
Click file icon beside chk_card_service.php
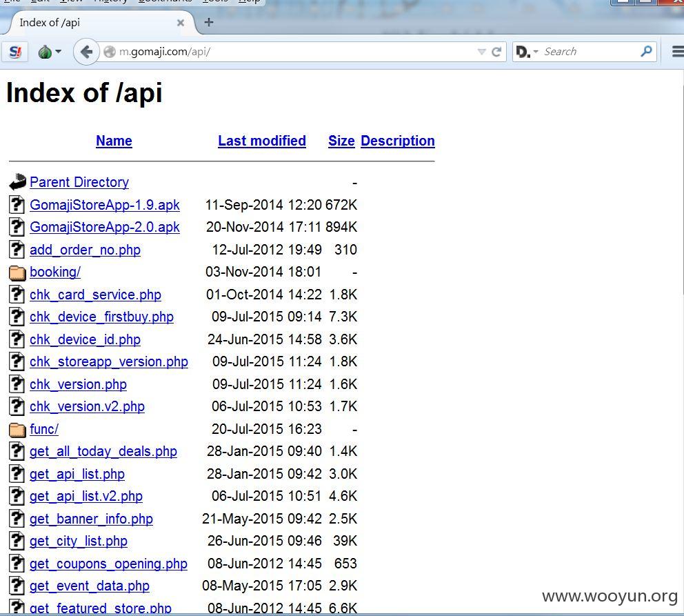[x=17, y=295]
